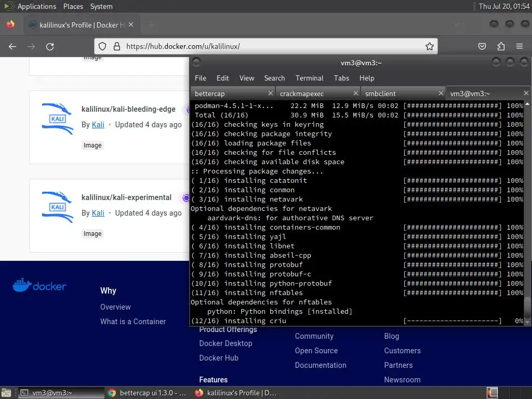Open the System menu in top panel

[101, 6]
